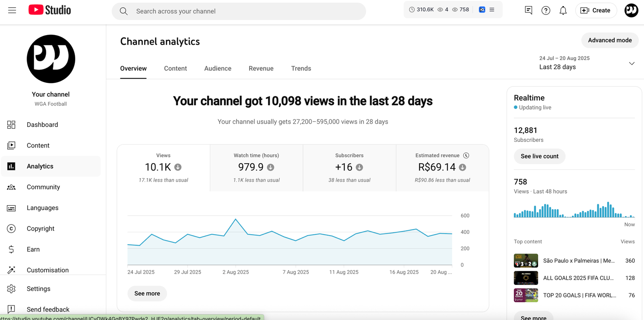
Task: Click the estimated revenue clock icon
Action: tap(466, 156)
